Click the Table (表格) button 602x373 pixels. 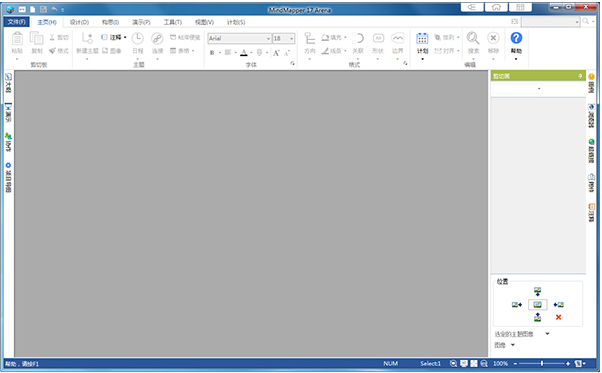pyautogui.click(x=182, y=51)
